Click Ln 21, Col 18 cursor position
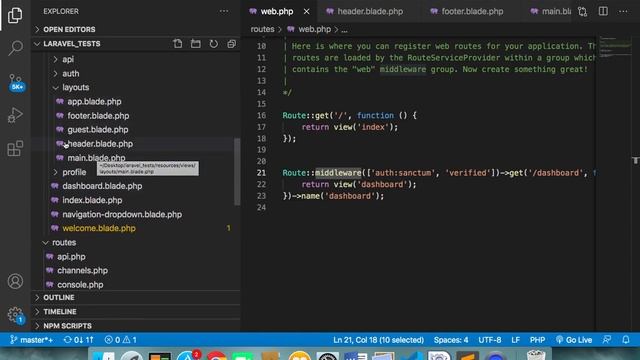The width and height of the screenshot is (640, 360). point(378,340)
